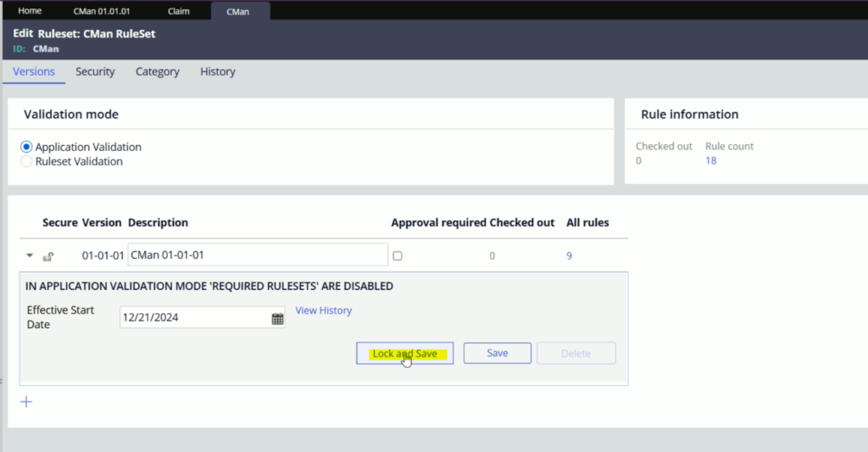Open the Category tab
868x452 pixels.
coord(157,71)
